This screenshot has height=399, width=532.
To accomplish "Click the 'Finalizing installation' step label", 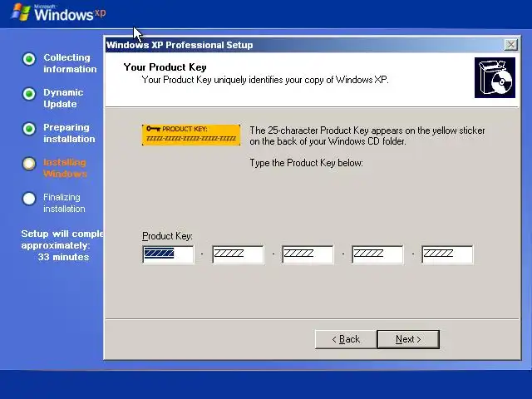I will click(64, 203).
